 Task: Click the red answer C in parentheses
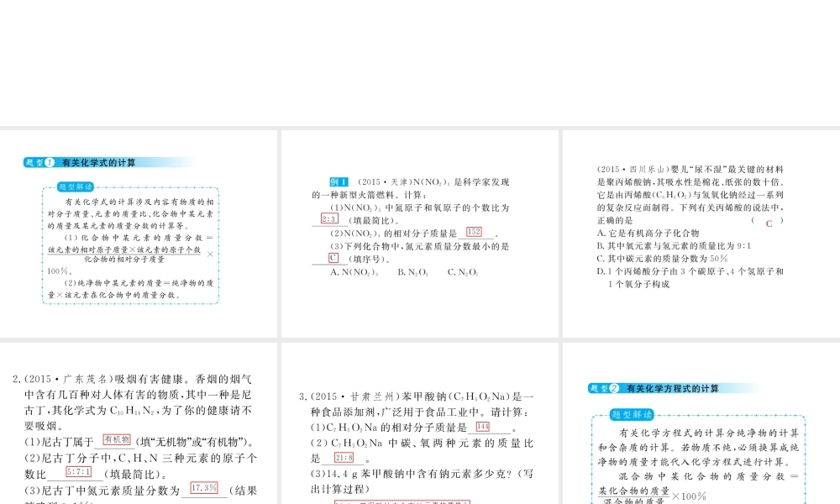point(769,224)
